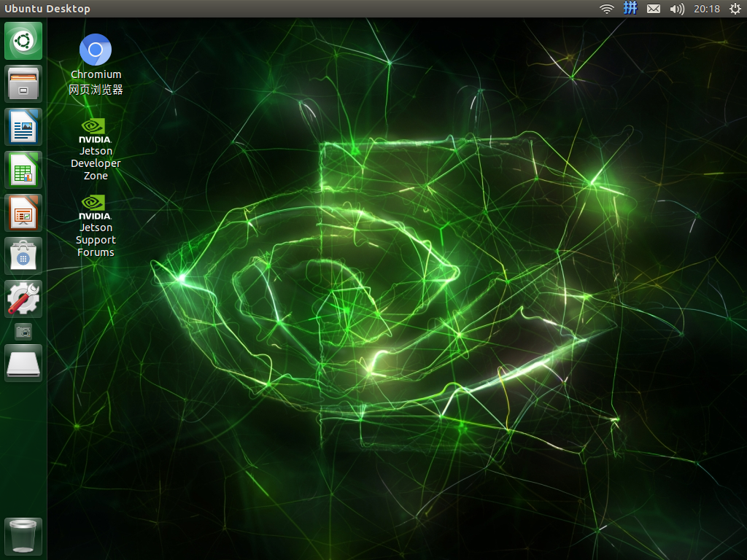
Task: Open the Ubuntu Dash search launcher
Action: pos(23,41)
